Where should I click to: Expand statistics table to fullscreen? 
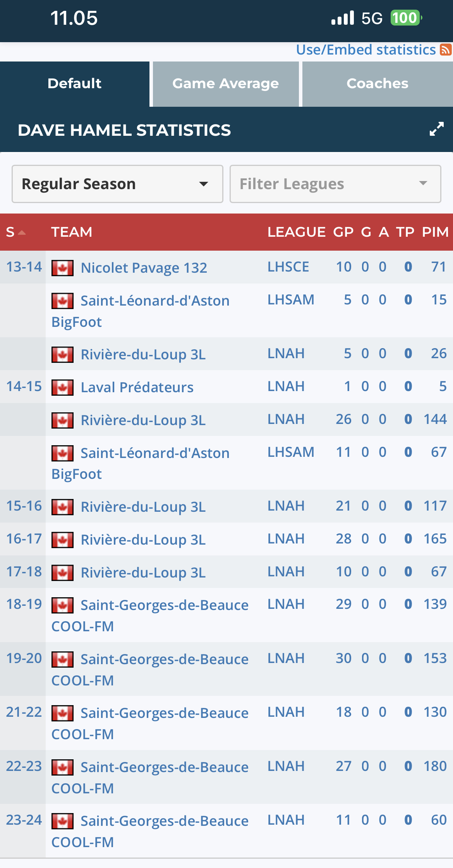(x=437, y=129)
